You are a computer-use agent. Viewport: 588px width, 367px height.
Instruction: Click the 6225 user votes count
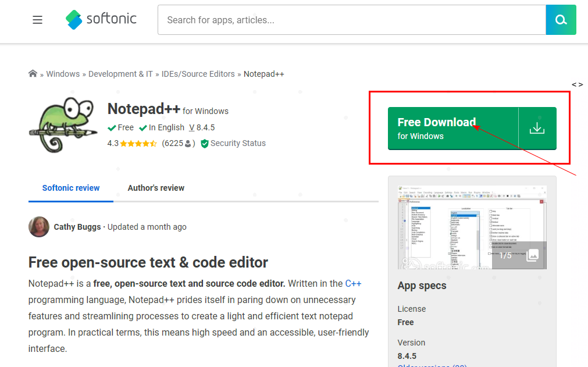click(x=178, y=143)
